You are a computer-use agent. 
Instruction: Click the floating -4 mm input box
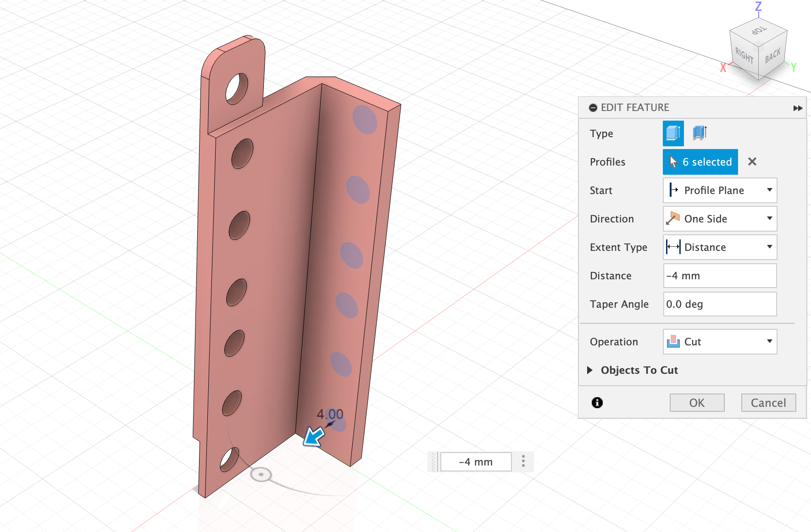tap(476, 462)
